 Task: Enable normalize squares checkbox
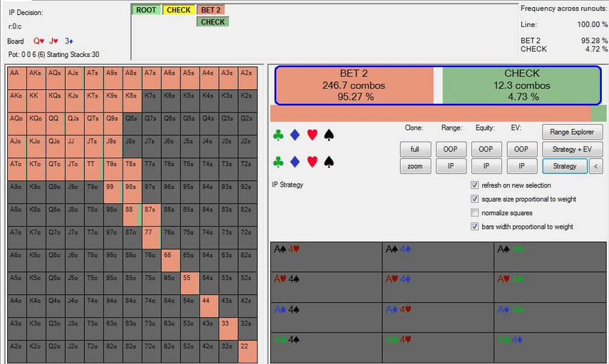475,213
